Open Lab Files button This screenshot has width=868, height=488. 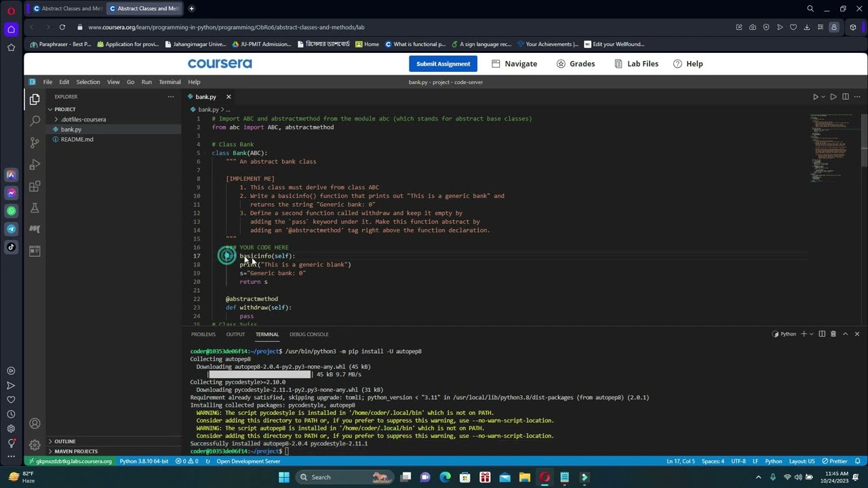[636, 64]
